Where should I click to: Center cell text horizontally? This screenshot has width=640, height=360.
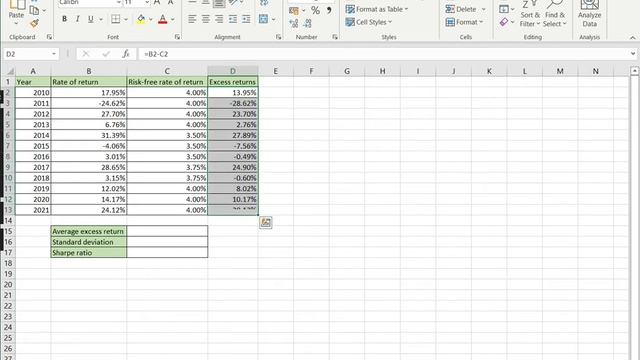pyautogui.click(x=205, y=19)
